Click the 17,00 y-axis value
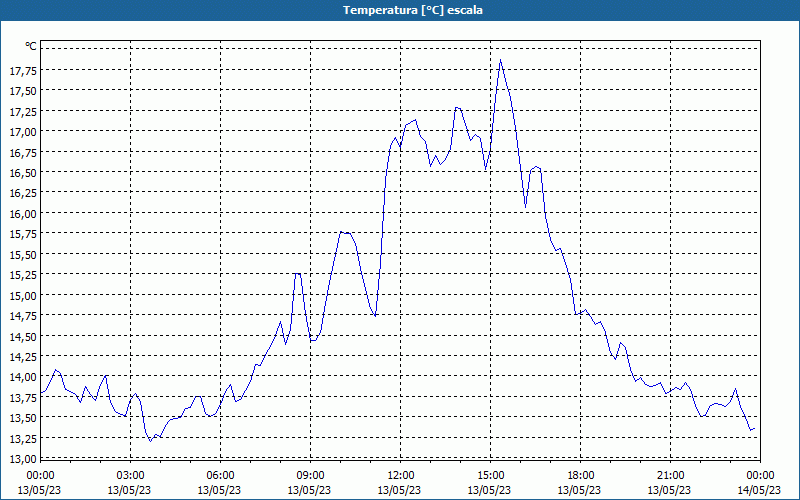Image resolution: width=800 pixels, height=500 pixels. 23,132
